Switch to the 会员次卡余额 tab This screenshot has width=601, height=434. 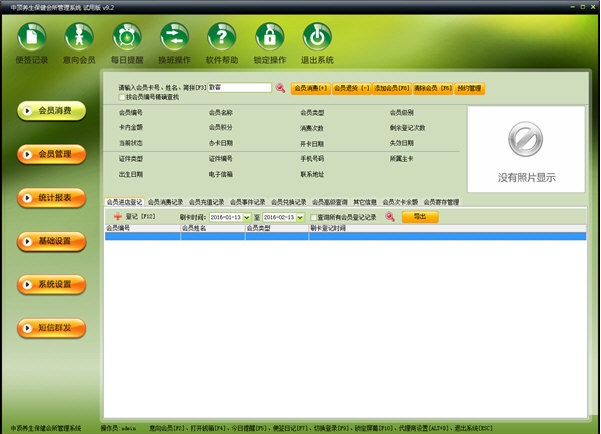coord(400,202)
